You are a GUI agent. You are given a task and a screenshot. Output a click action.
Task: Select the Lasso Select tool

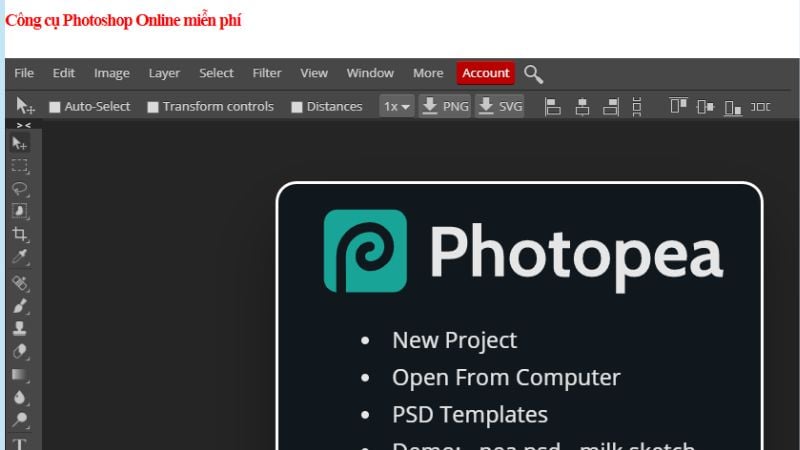click(x=19, y=189)
